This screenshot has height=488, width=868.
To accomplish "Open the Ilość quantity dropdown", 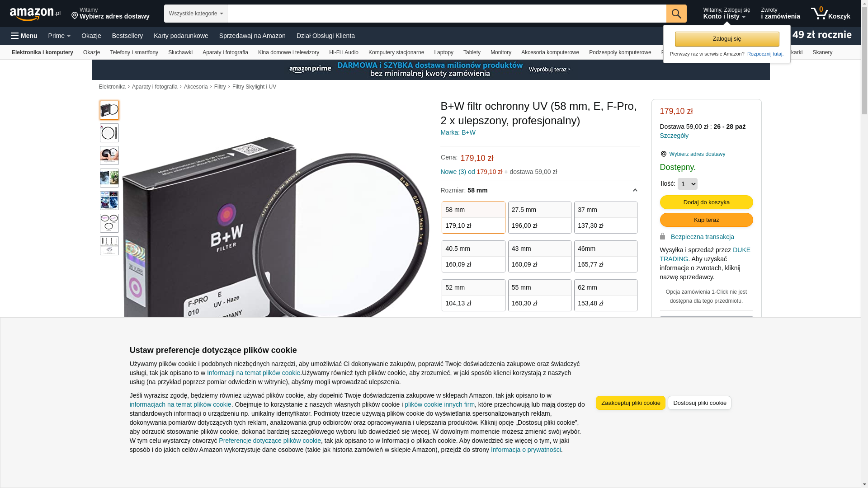I will (687, 184).
